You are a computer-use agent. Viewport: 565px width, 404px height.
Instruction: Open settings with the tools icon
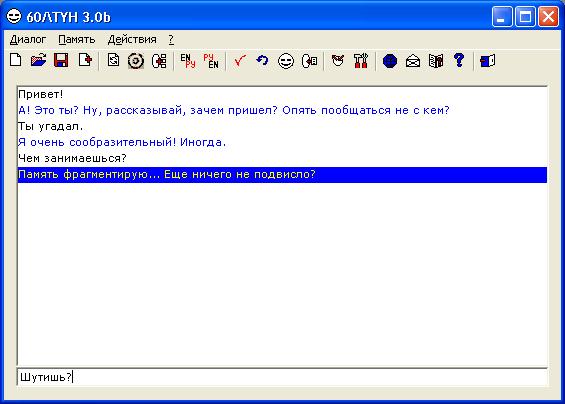click(361, 61)
